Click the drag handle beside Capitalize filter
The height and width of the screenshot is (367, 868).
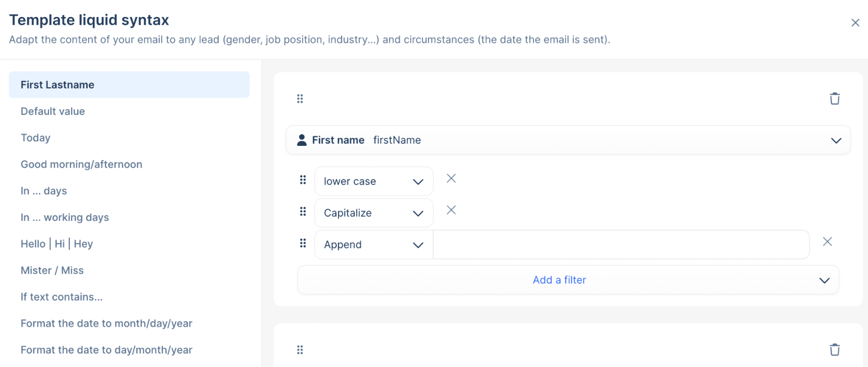(x=303, y=212)
